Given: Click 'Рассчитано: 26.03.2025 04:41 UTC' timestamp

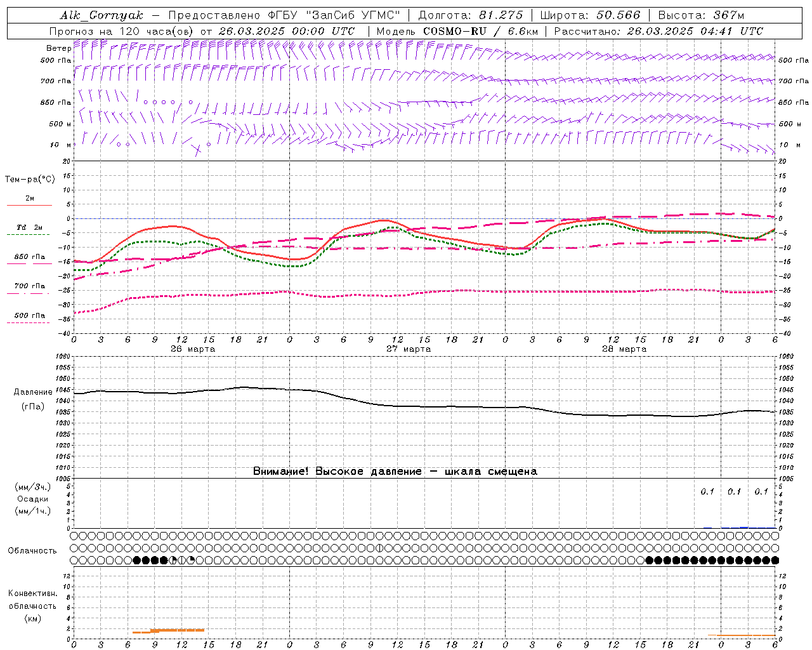Looking at the screenshot, I should click(x=658, y=31).
